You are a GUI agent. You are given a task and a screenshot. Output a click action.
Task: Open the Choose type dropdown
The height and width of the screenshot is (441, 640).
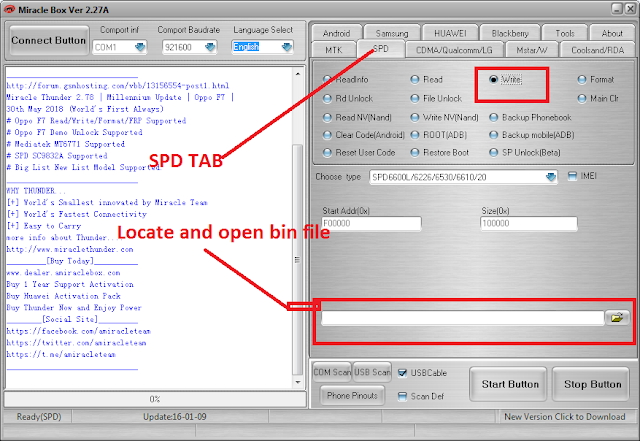551,177
